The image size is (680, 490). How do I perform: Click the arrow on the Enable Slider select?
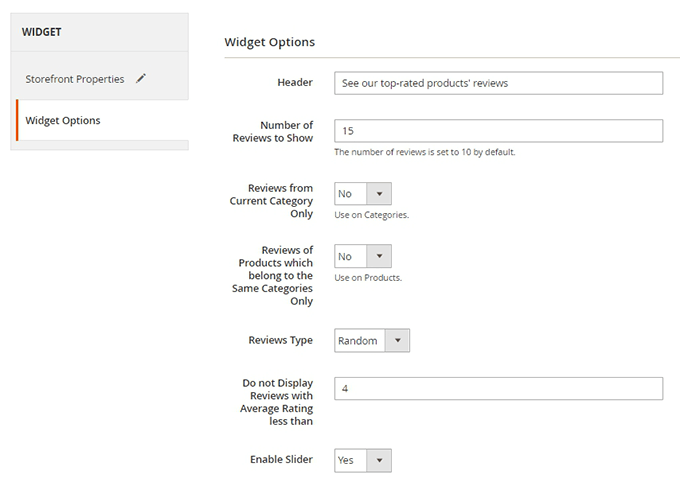tap(379, 461)
